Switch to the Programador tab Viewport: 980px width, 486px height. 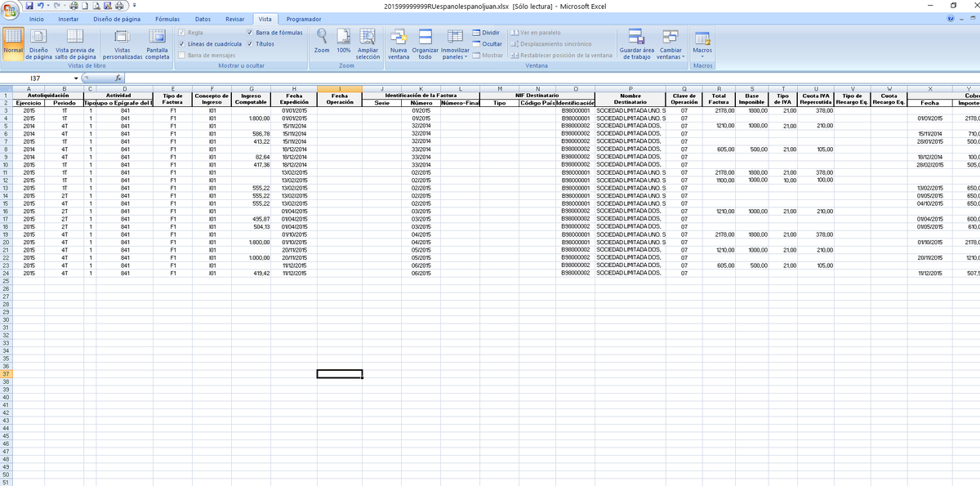[304, 19]
